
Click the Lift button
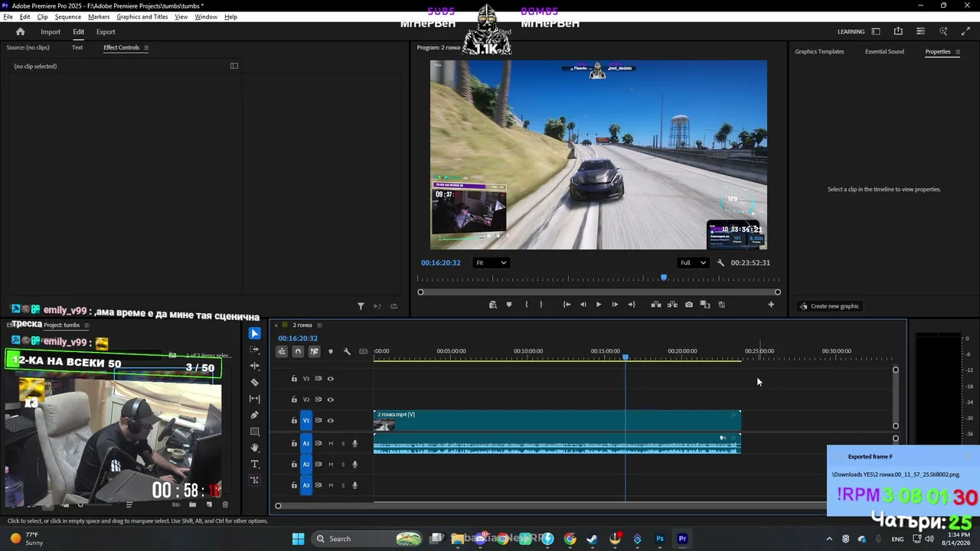coord(656,305)
